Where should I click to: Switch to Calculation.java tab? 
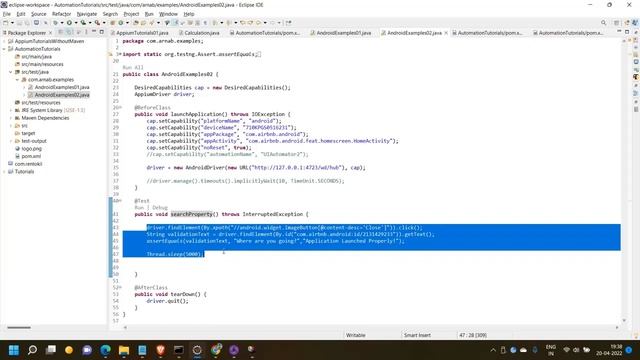coord(199,33)
